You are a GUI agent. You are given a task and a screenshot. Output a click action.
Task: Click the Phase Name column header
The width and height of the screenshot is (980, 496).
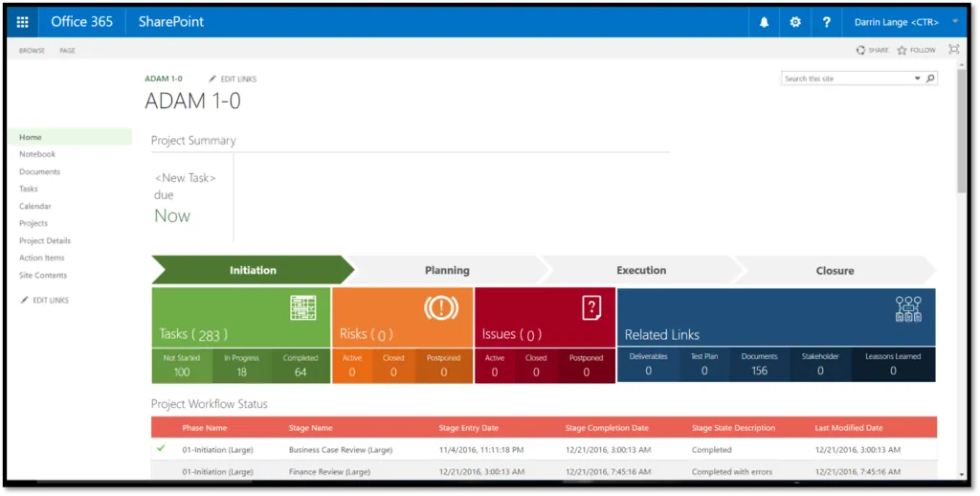coord(205,428)
